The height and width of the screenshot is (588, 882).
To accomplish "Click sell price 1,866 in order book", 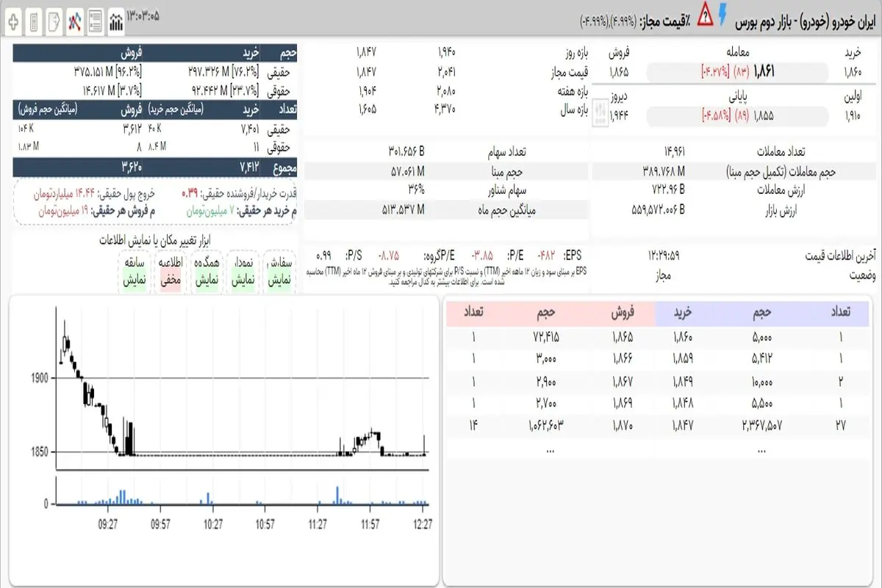I will pos(623,359).
